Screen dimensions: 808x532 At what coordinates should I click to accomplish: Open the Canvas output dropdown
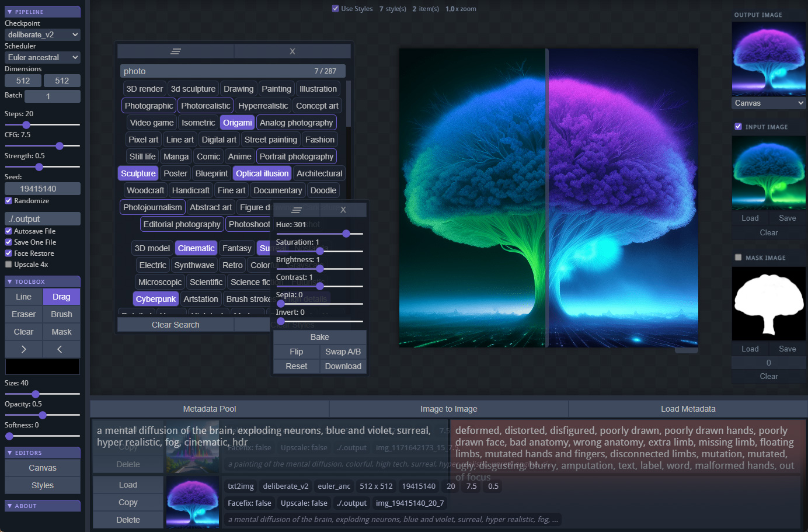point(768,103)
